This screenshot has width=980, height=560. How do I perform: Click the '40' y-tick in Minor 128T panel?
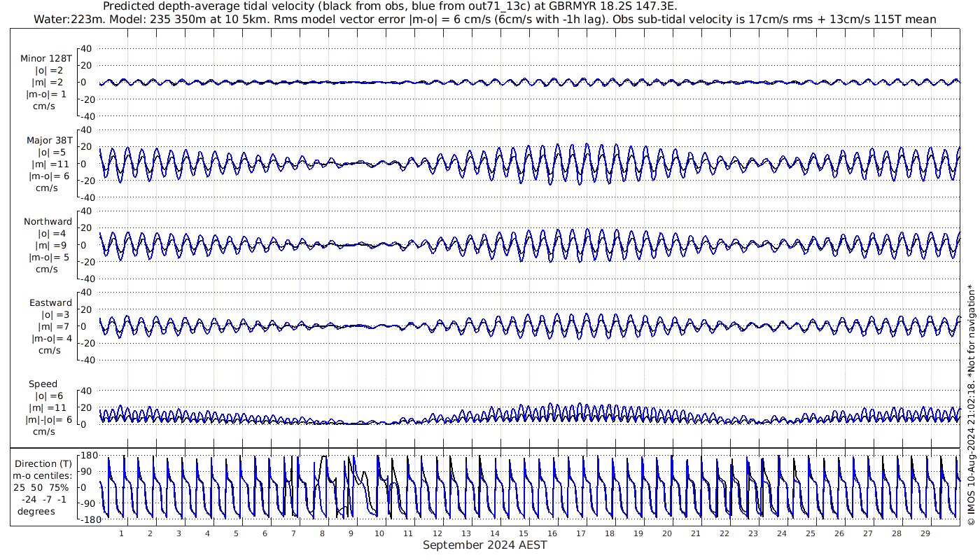click(87, 49)
